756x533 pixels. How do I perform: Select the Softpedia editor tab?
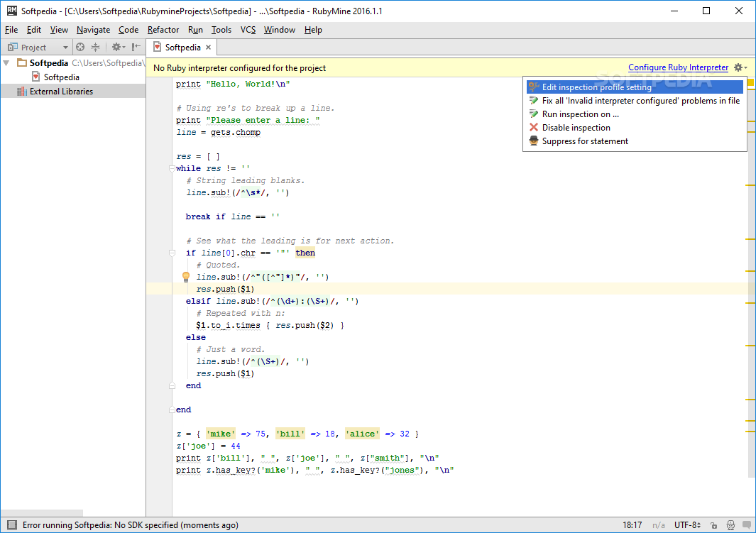182,48
